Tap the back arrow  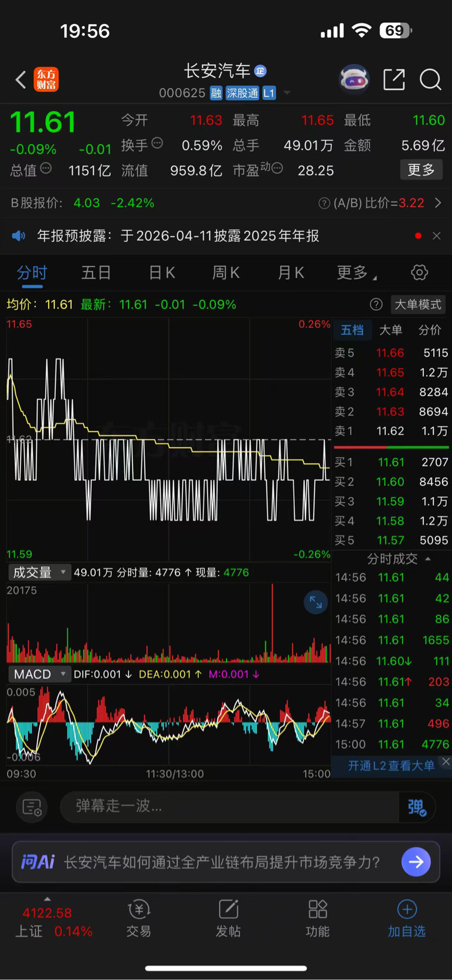click(21, 79)
